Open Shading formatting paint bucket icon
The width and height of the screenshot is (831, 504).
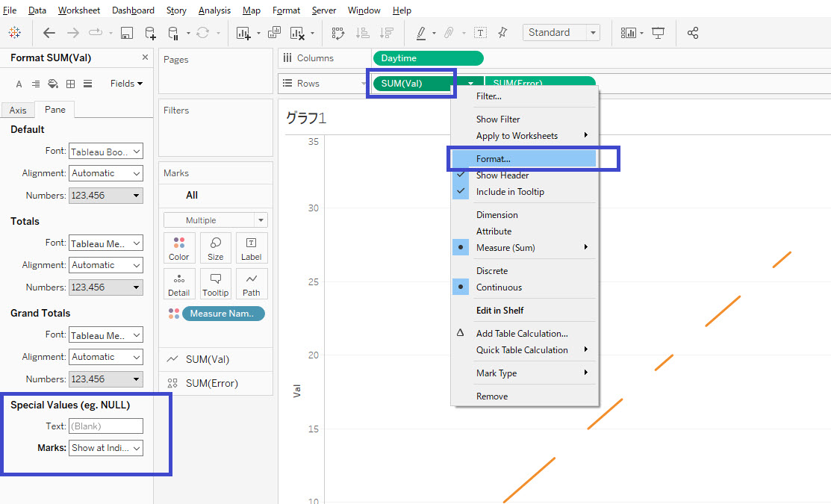coord(53,84)
